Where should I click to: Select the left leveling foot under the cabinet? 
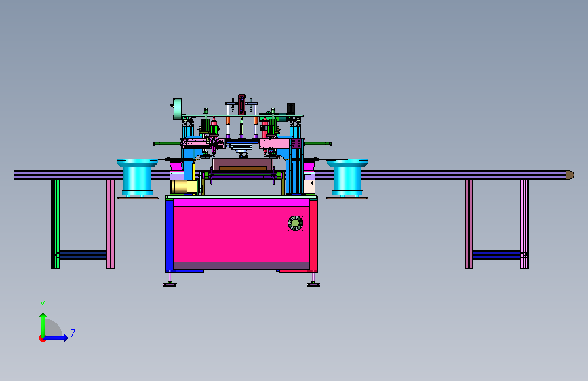[170, 281]
